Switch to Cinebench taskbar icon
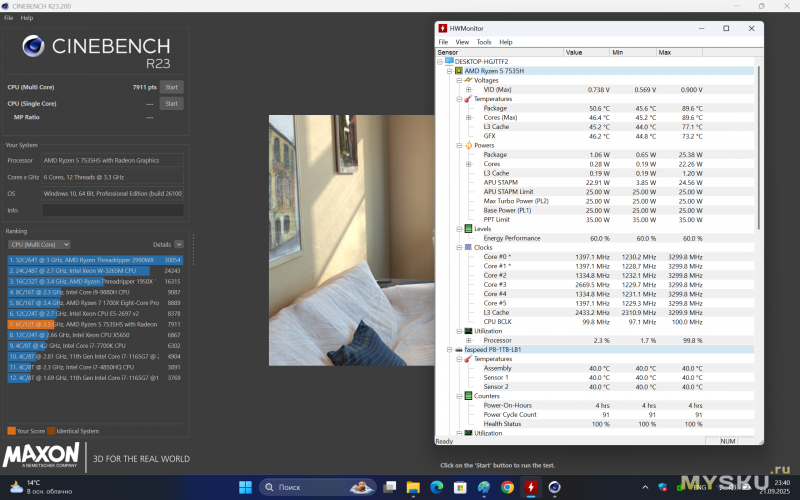 pos(555,487)
